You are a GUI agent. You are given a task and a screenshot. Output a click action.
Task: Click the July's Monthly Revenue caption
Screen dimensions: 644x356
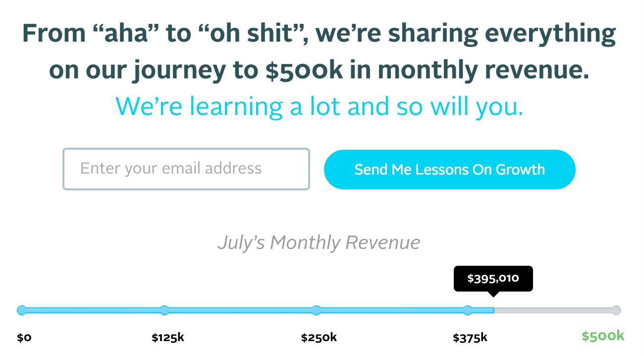tap(319, 242)
